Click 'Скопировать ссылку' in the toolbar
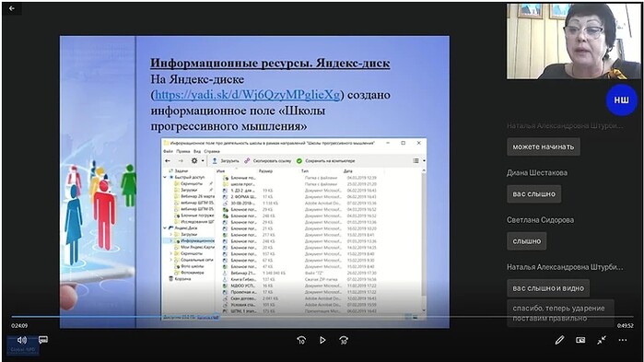The image size is (644, 362). coord(268,161)
